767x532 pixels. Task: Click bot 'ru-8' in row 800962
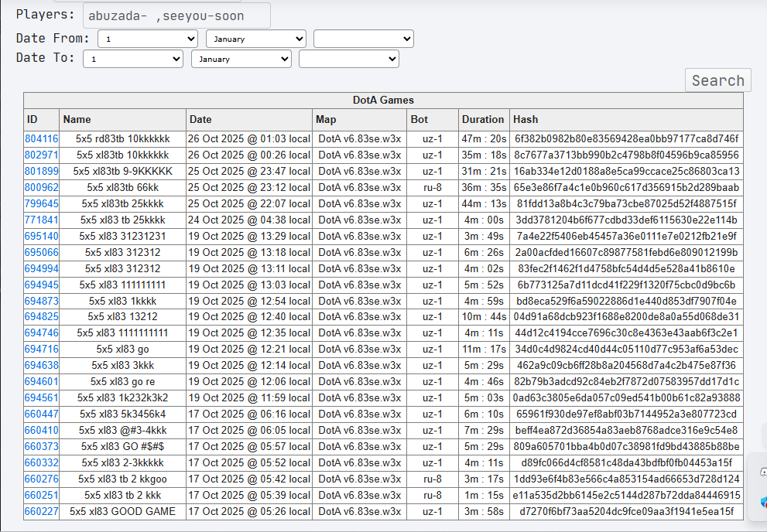(433, 187)
